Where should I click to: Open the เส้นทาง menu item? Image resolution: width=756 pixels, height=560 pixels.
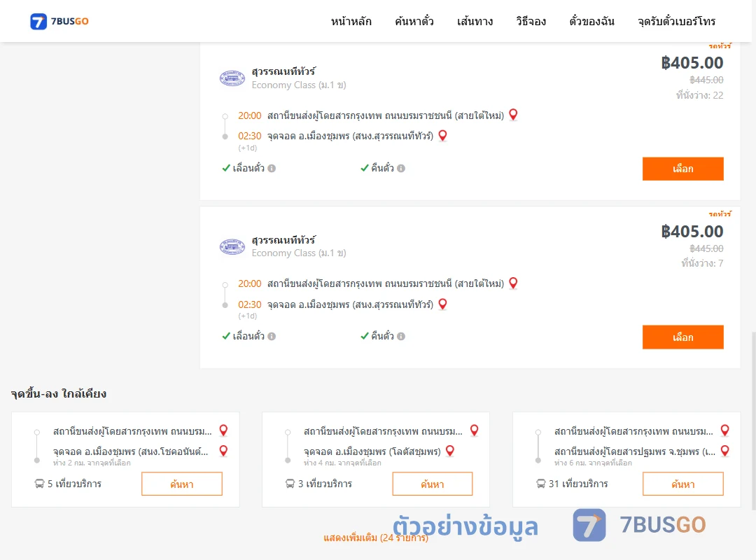point(475,21)
